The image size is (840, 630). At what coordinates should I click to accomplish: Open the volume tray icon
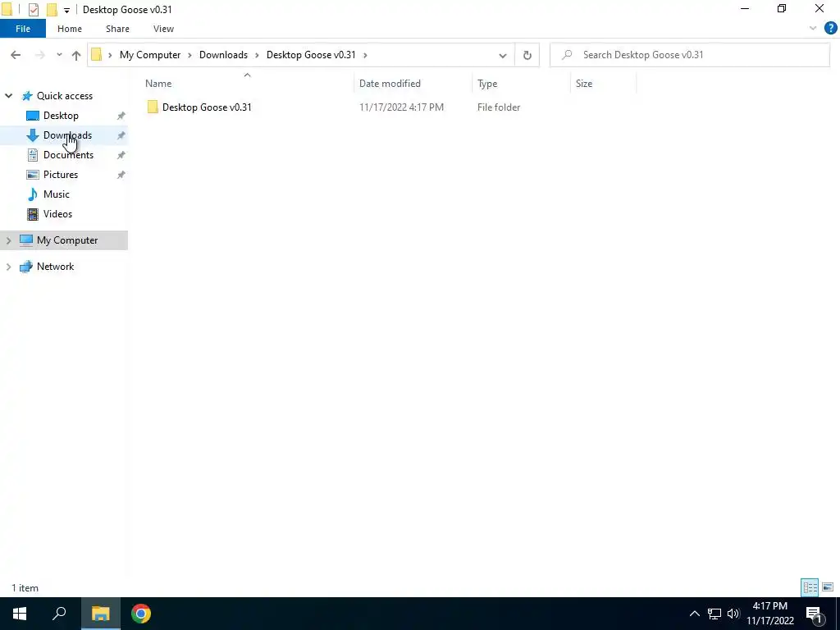click(x=733, y=614)
